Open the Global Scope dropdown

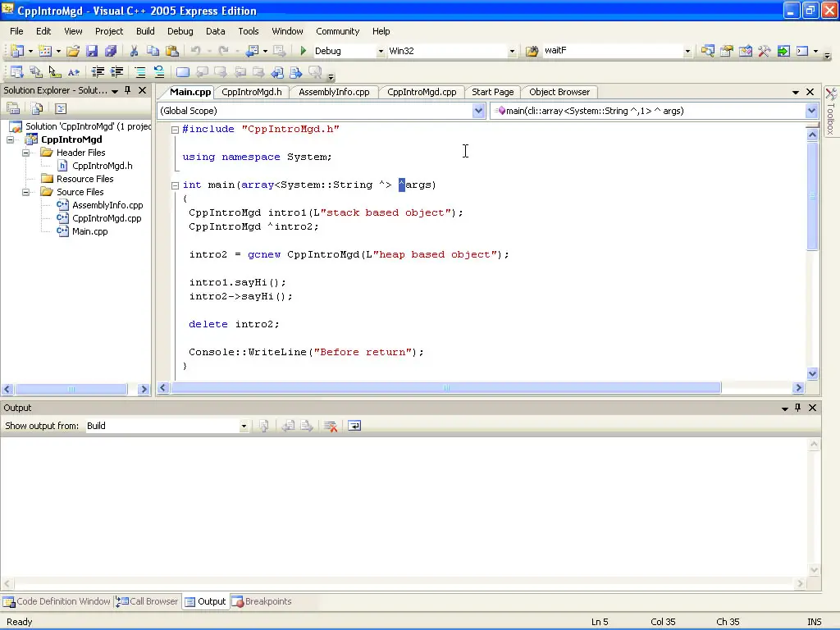[x=478, y=111]
